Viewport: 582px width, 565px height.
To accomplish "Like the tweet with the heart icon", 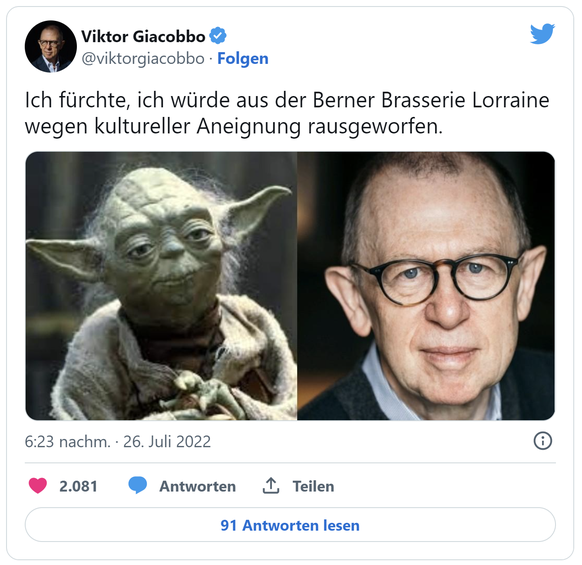I will [38, 486].
